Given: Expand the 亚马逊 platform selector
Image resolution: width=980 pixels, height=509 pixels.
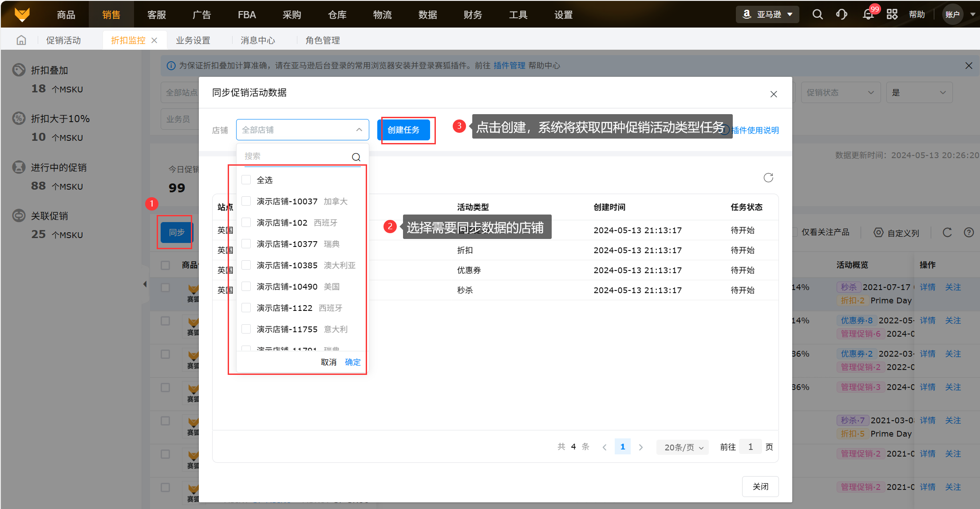Looking at the screenshot, I should [768, 15].
